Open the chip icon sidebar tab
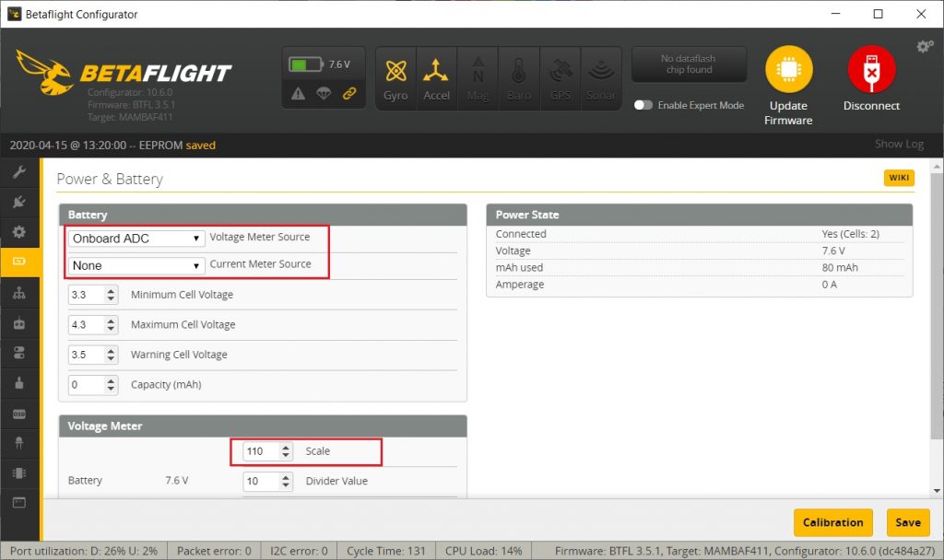944x560 pixels. 19,472
